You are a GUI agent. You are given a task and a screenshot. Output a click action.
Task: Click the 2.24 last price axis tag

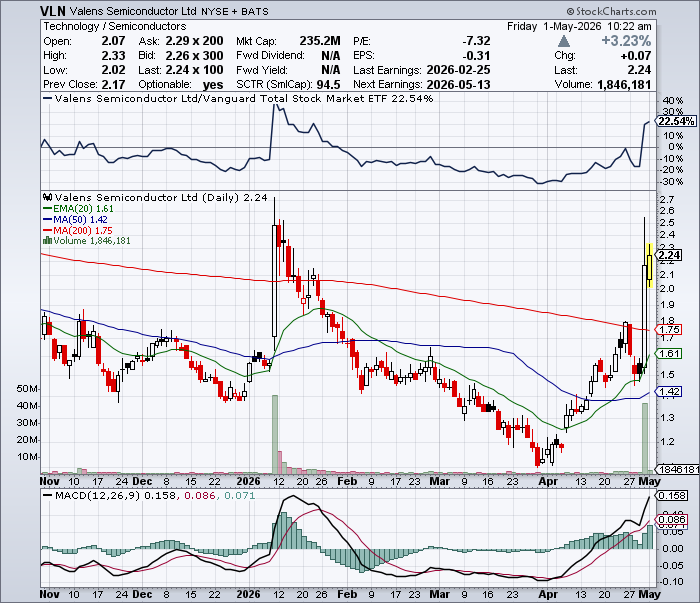pos(669,255)
